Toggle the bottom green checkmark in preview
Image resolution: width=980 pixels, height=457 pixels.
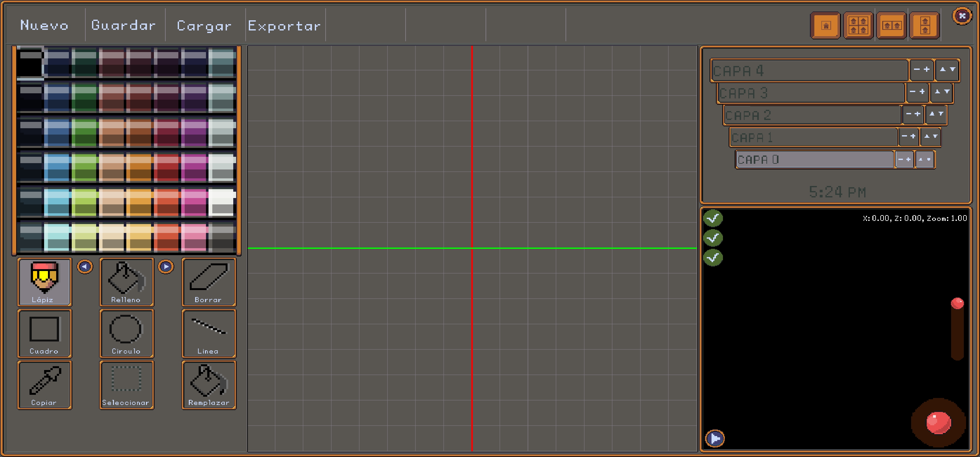pyautogui.click(x=713, y=258)
